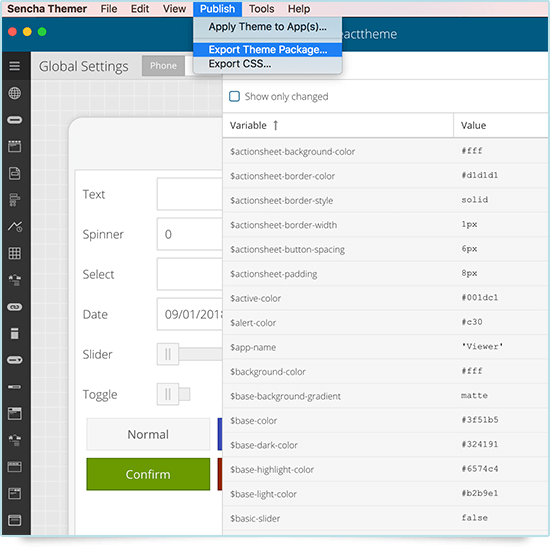This screenshot has height=557, width=550.
Task: Select the $base-dark-color variable
Action: pyautogui.click(x=264, y=445)
